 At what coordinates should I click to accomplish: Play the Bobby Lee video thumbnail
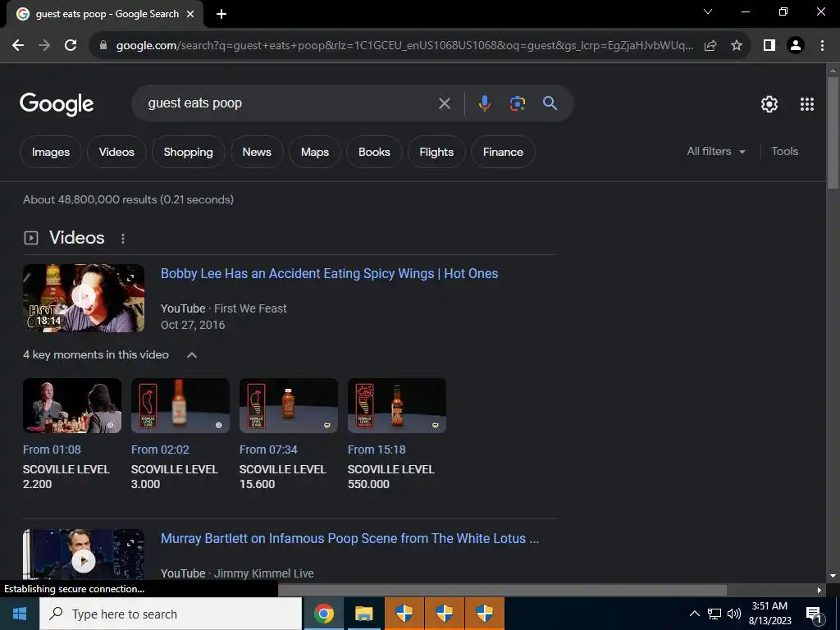(84, 298)
